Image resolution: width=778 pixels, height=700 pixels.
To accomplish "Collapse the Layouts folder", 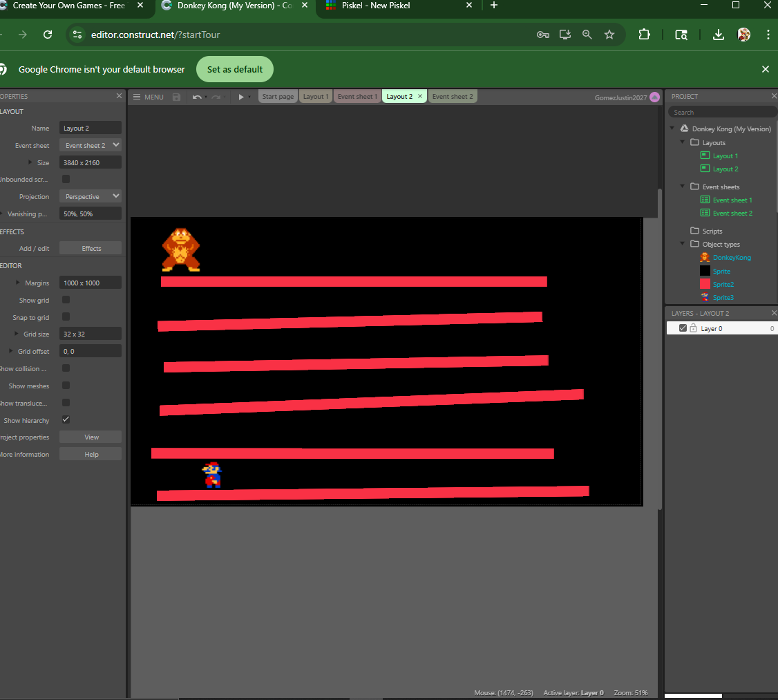I will click(x=683, y=142).
